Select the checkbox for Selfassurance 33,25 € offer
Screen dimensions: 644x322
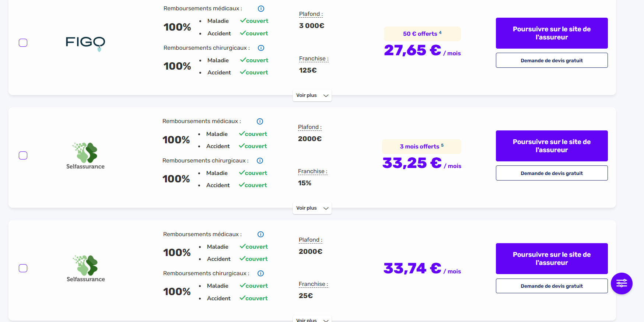(x=23, y=155)
